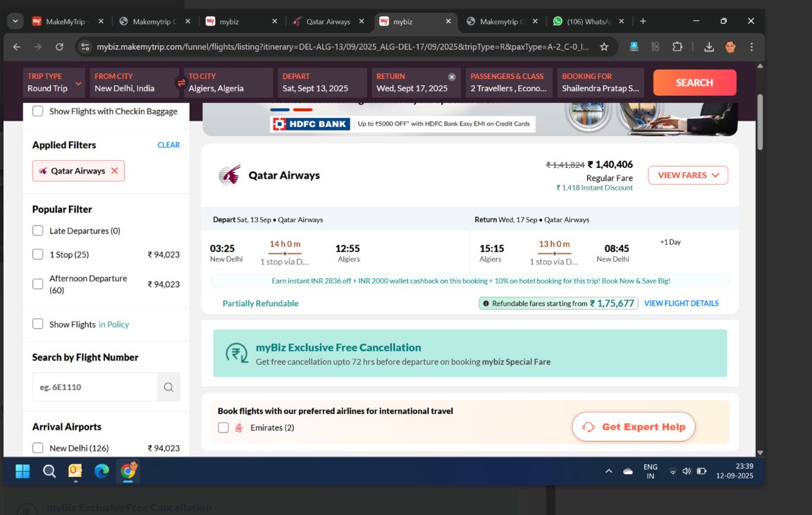Click the myBiz Exclusive Free Cancellation banner
This screenshot has width=812, height=515.
[469, 353]
